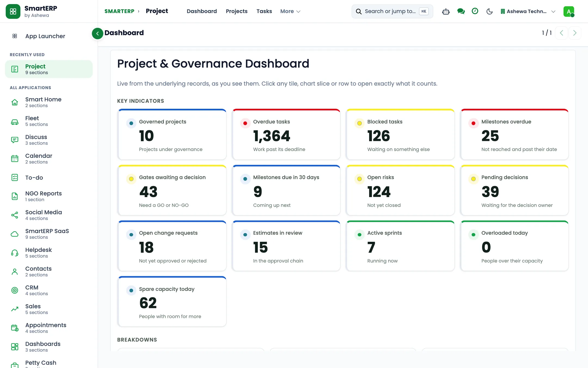The height and width of the screenshot is (368, 588).
Task: Select Project in Recently Used
Action: click(x=49, y=69)
